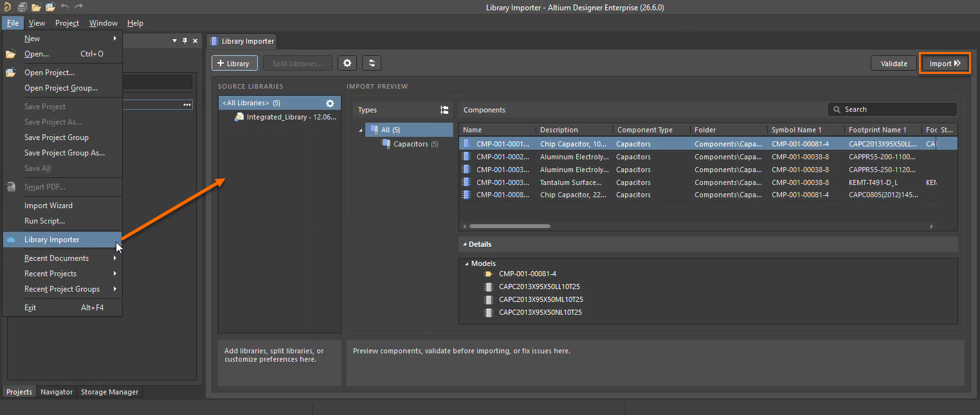Pin the Projects panel with pushpin icon

[x=185, y=40]
